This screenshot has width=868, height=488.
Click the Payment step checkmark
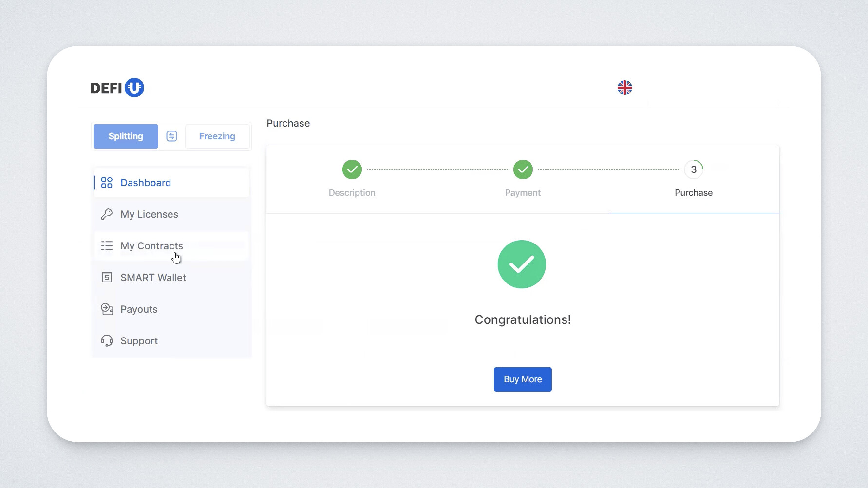tap(523, 169)
